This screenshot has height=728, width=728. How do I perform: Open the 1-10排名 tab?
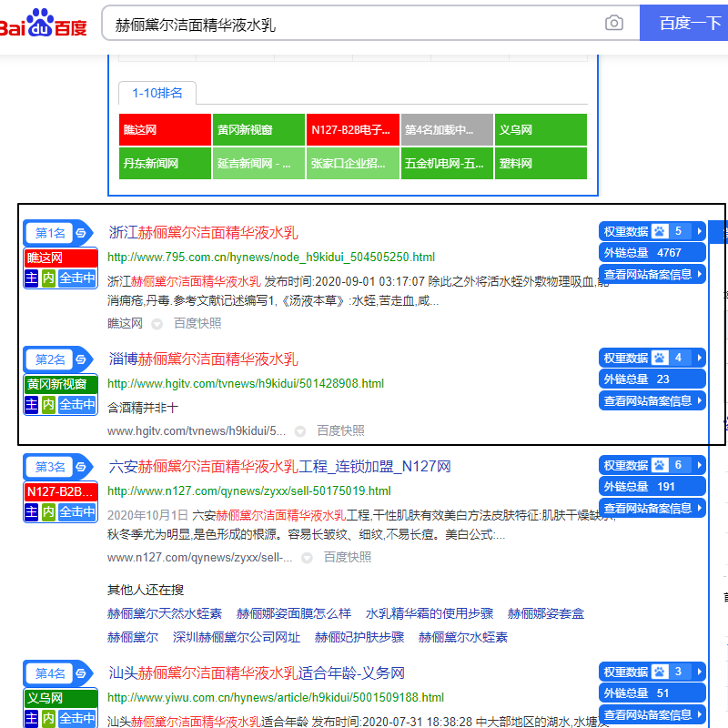coord(157,93)
